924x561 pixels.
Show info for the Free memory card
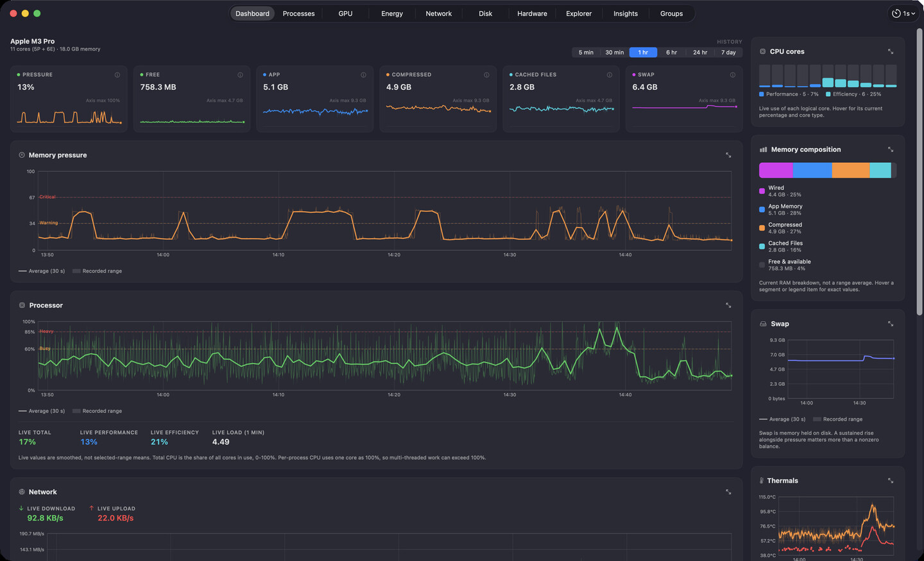tap(241, 75)
